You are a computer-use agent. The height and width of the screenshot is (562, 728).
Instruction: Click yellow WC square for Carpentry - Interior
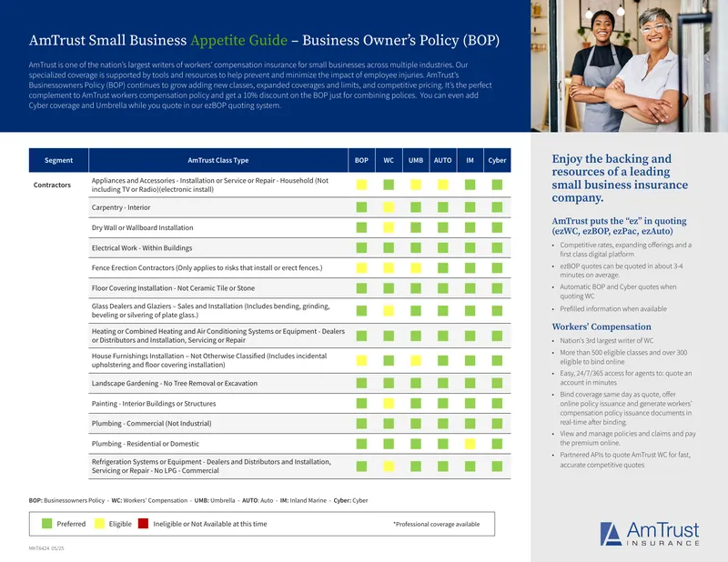389,207
